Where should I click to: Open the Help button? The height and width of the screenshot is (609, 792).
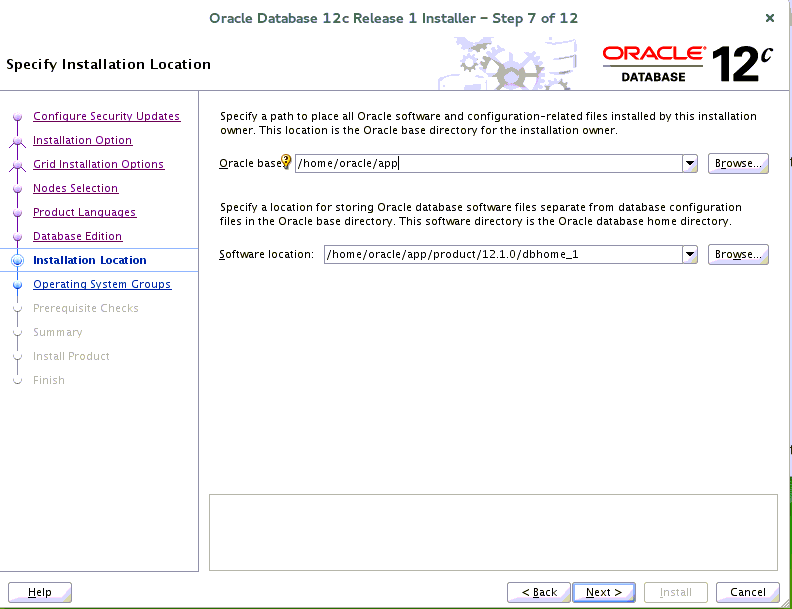coord(40,592)
